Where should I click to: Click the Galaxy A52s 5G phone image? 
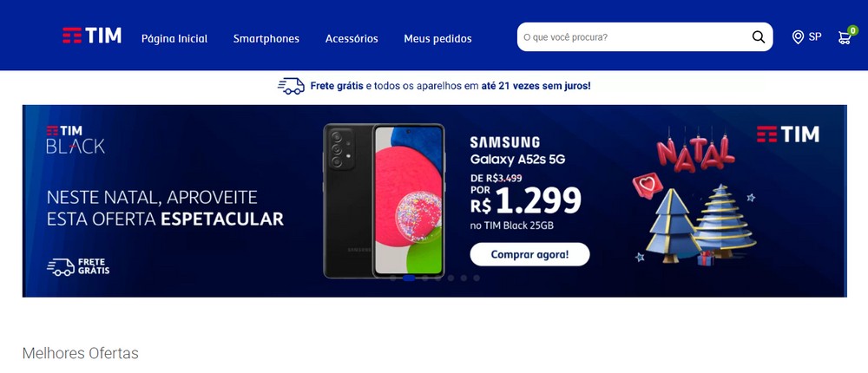pyautogui.click(x=385, y=201)
